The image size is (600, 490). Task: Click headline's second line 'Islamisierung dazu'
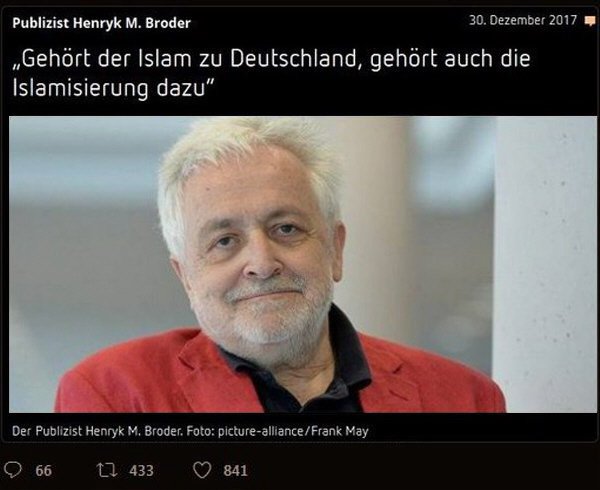click(112, 88)
